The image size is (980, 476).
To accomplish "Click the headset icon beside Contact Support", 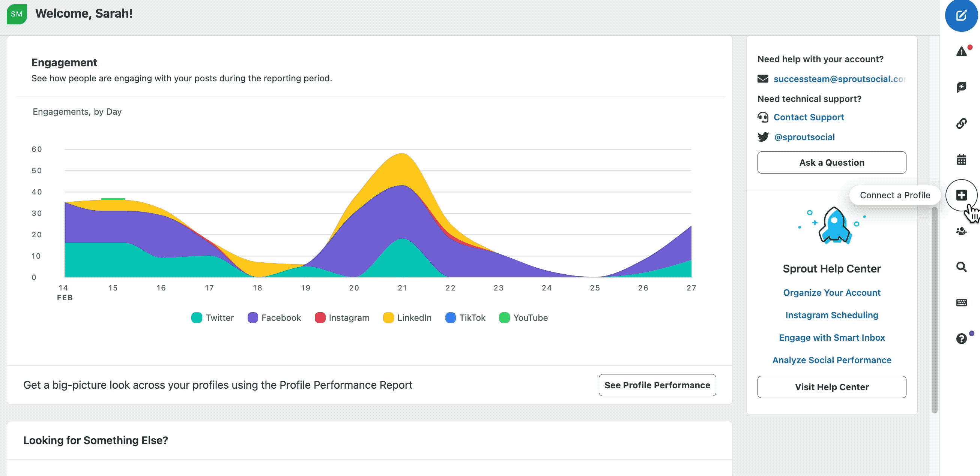I will tap(763, 117).
